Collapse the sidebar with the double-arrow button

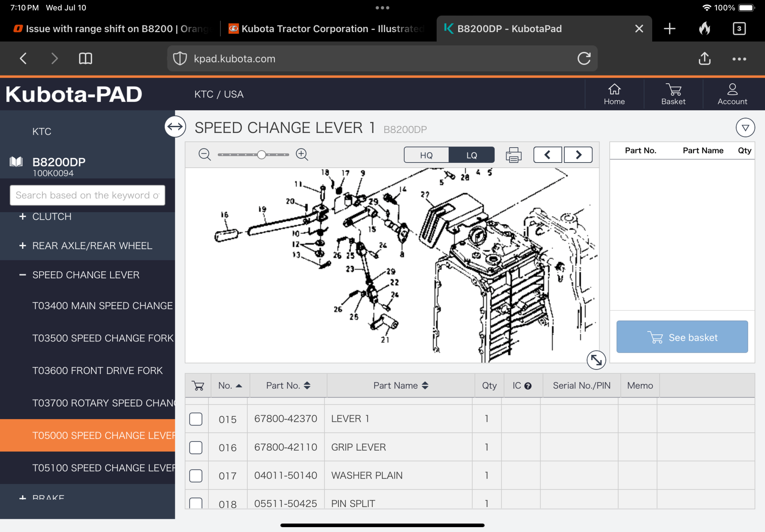pos(175,127)
